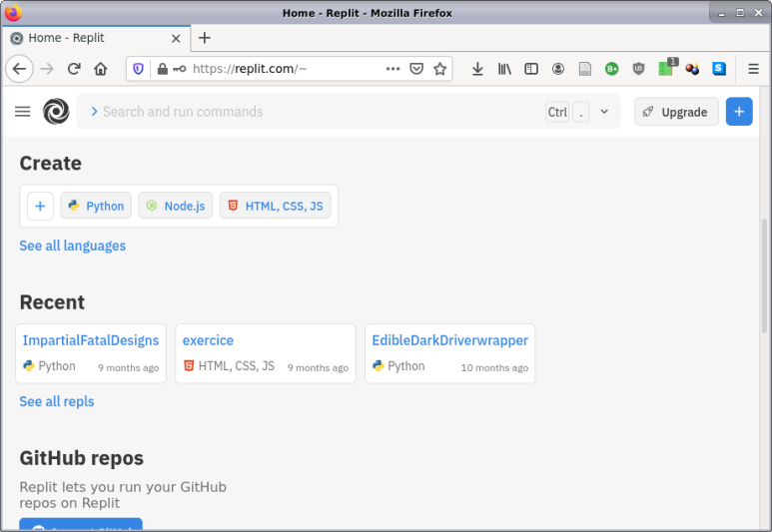Screen dimensions: 772x532
Task: Click the Create heading
Action: coord(51,163)
